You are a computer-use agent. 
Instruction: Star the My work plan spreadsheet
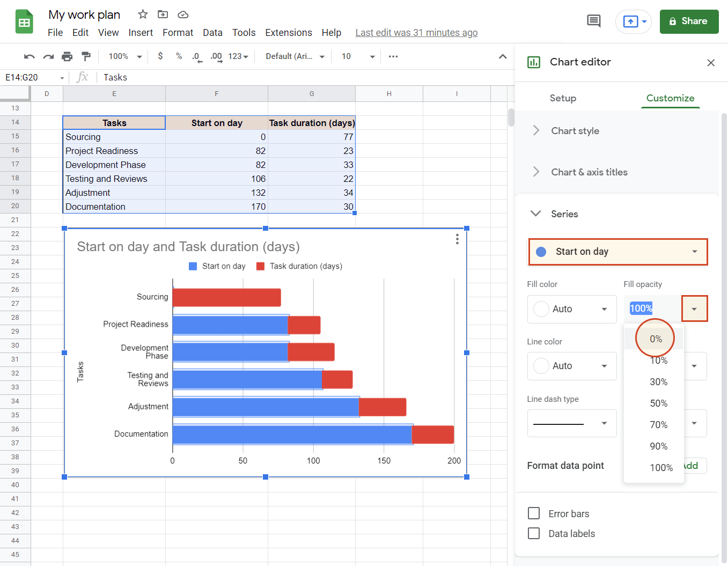click(142, 14)
